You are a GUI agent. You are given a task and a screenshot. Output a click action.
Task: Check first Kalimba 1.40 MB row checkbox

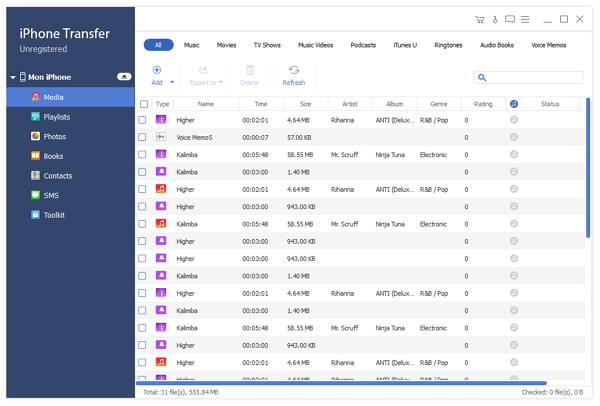point(142,172)
